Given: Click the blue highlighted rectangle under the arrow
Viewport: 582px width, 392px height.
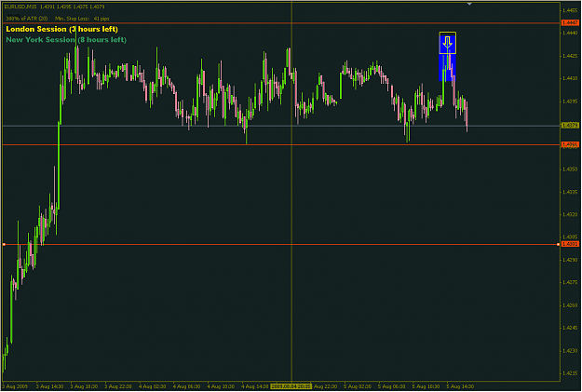Looking at the screenshot, I should (447, 67).
